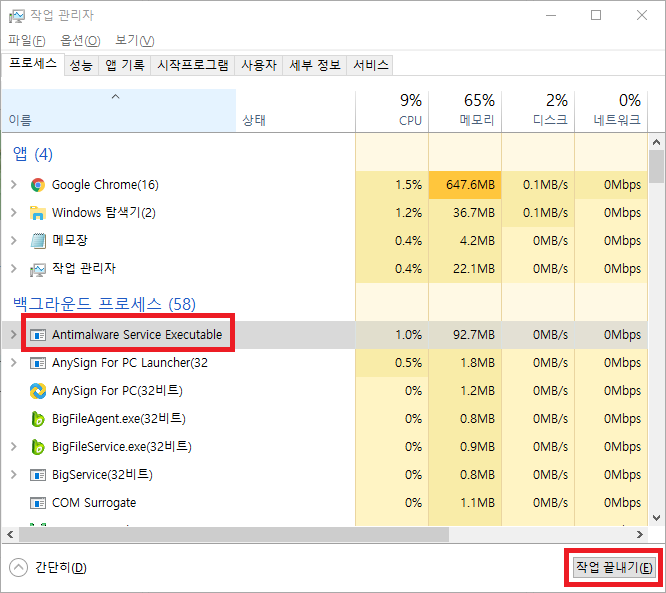Click the 36.7MB memory cell
Viewport: 666px width, 593px height.
point(465,213)
